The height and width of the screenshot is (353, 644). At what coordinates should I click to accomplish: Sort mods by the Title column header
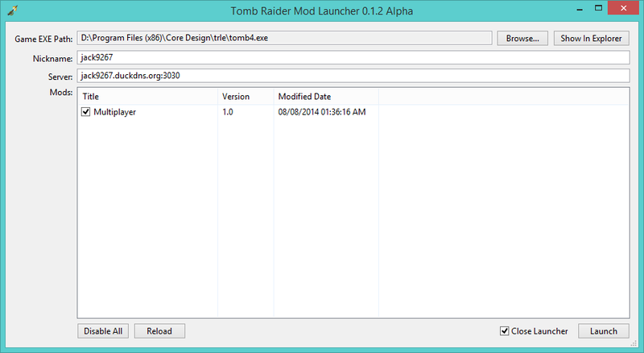tap(147, 97)
